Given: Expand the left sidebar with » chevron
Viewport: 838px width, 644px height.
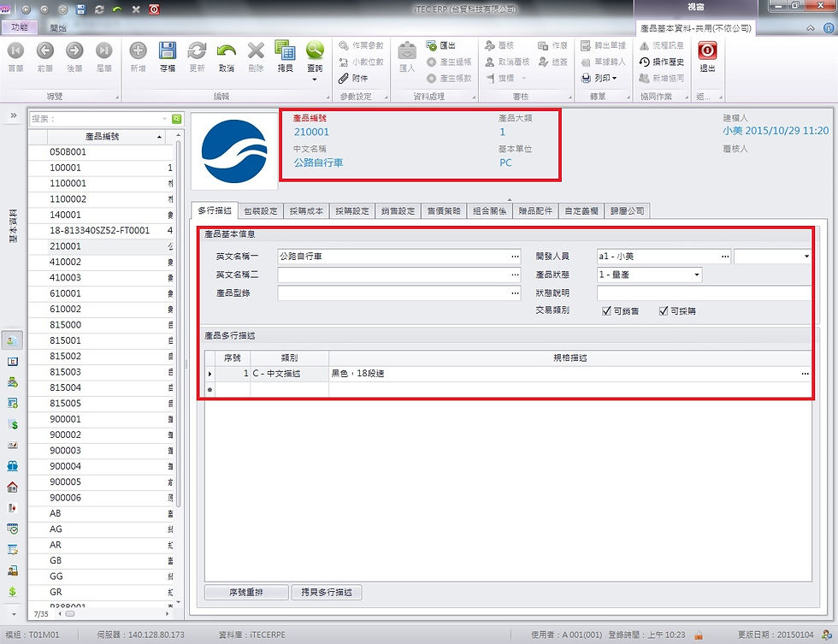Looking at the screenshot, I should coord(14,115).
